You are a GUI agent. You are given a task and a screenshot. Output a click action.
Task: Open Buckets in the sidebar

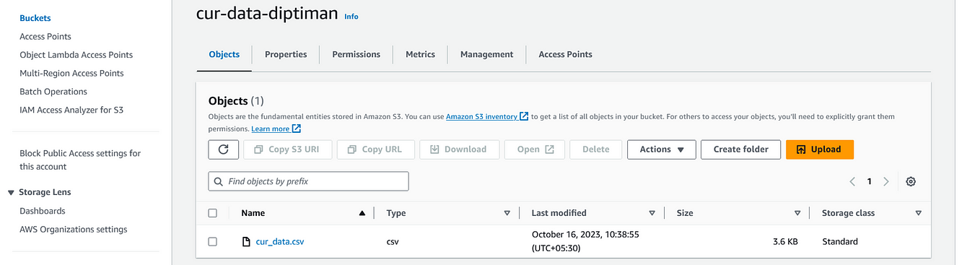(35, 18)
